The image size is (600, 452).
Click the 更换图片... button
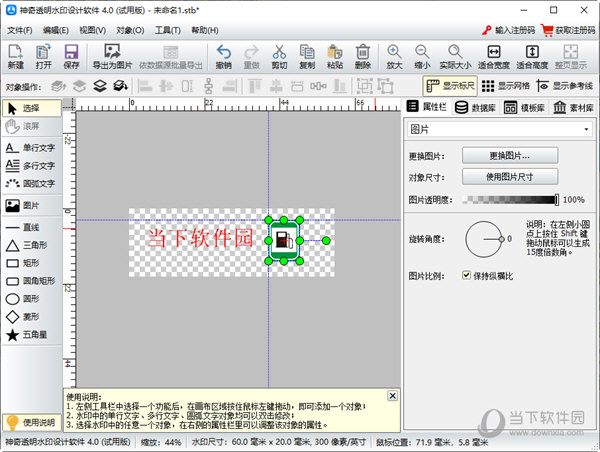pyautogui.click(x=510, y=156)
